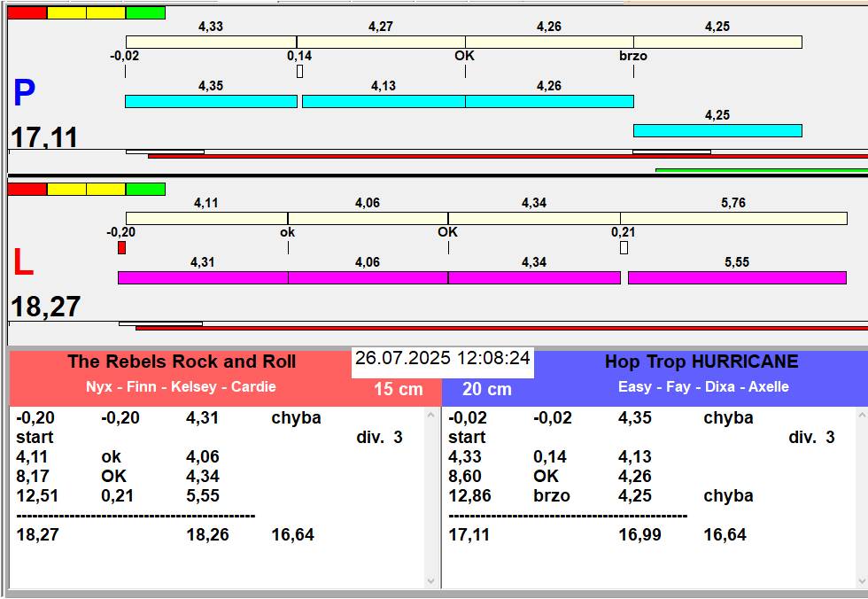Screen dimensions: 868x599
Task: Click the first yellow light in bottom lane
Action: [x=66, y=190]
